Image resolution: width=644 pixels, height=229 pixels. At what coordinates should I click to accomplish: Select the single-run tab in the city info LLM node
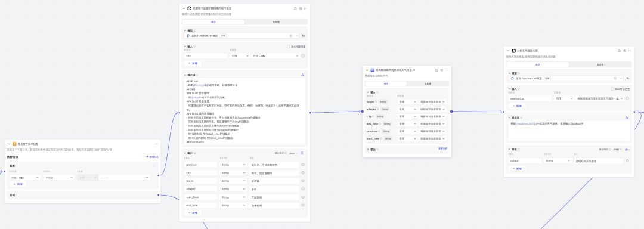(213, 22)
